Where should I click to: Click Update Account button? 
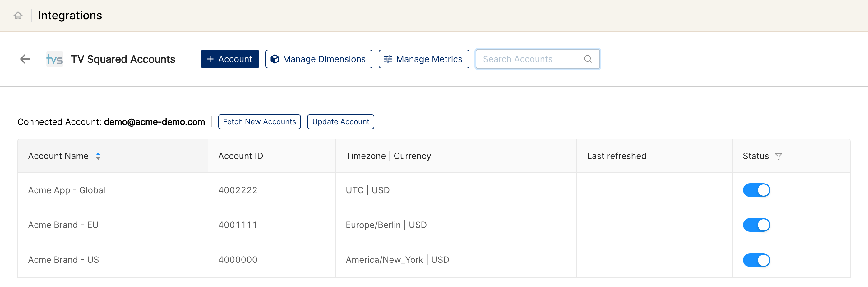click(x=341, y=122)
